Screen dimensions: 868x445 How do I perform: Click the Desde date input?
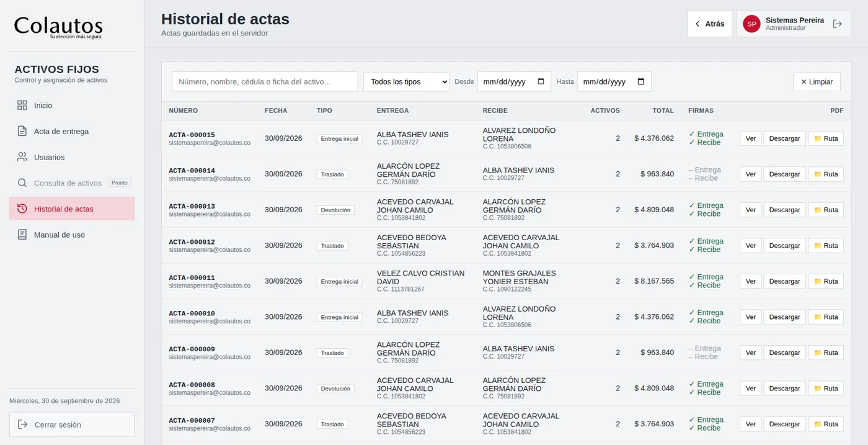(x=514, y=82)
